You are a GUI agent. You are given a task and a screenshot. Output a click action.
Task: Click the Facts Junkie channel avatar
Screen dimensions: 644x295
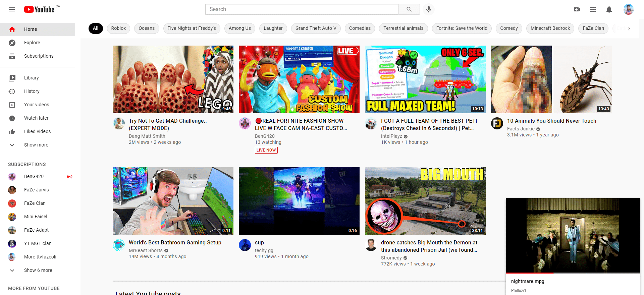coord(497,123)
